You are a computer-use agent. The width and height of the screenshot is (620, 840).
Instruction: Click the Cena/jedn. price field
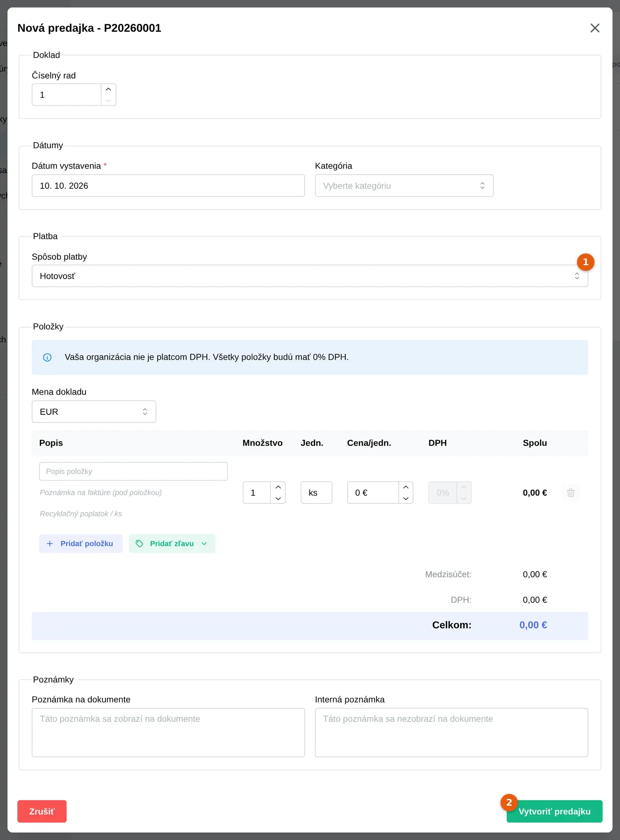pyautogui.click(x=373, y=493)
